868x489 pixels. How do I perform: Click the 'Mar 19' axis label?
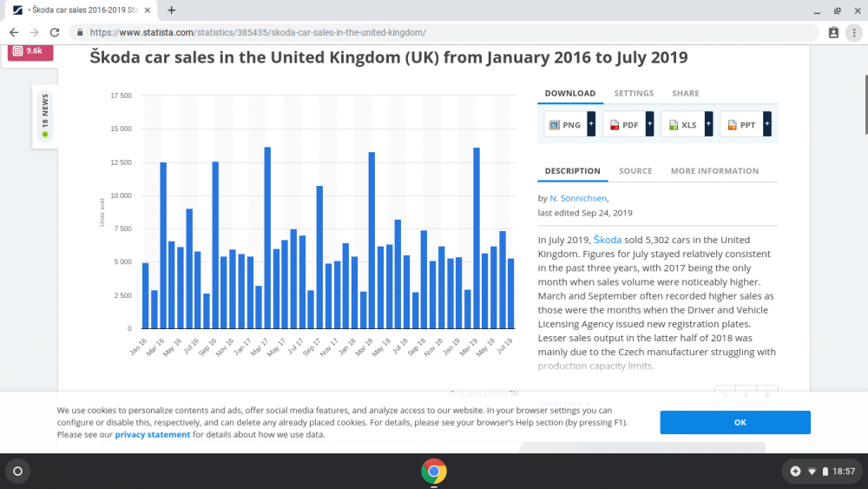point(469,347)
